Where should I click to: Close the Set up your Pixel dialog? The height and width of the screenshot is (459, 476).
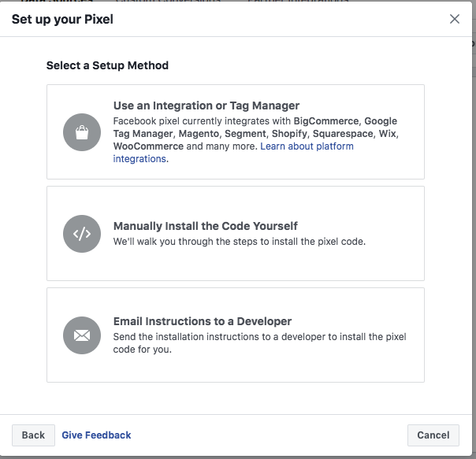[455, 19]
